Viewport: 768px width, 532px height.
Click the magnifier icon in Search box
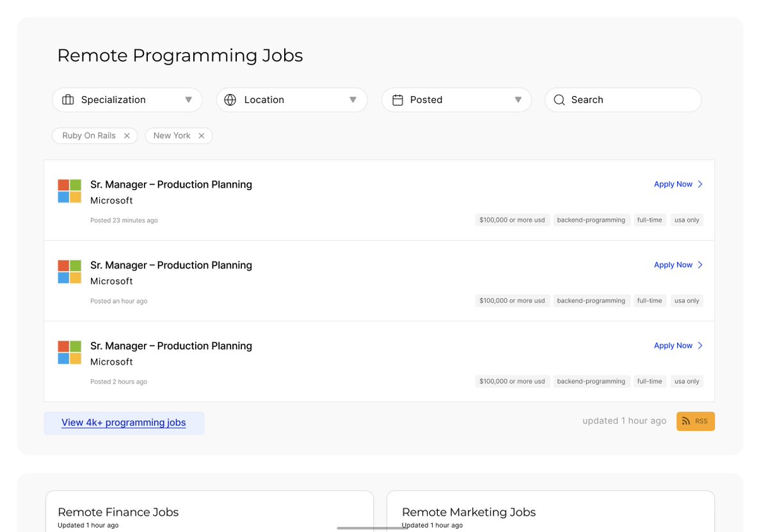click(x=559, y=100)
